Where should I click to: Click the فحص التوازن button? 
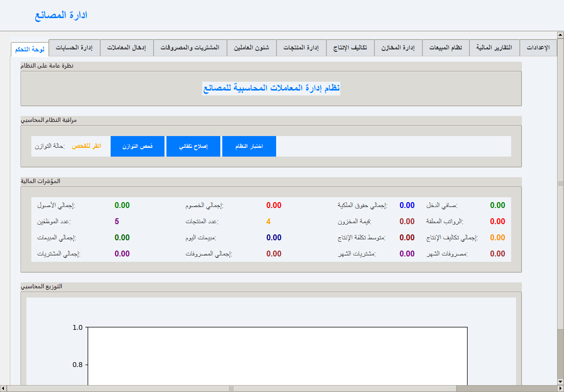138,146
